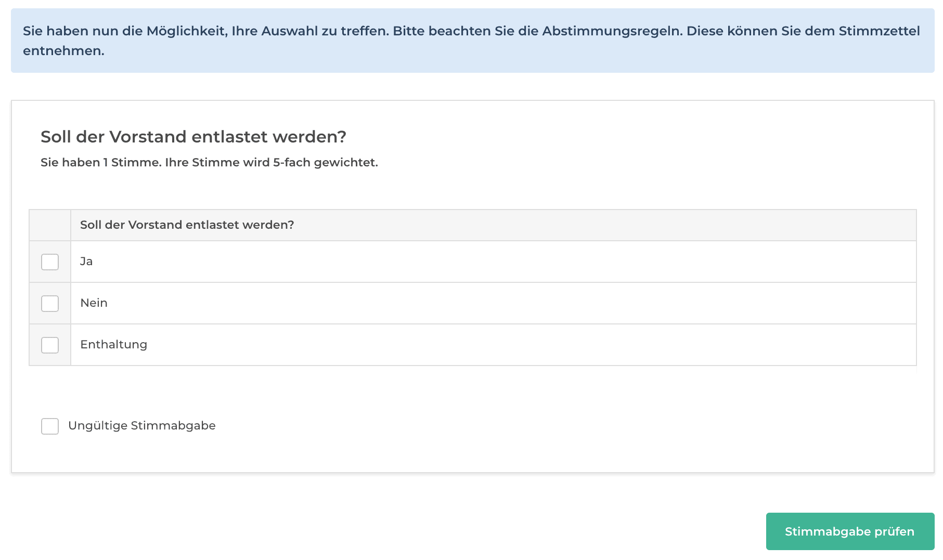Tick the Nein checkbox
The height and width of the screenshot is (560, 943).
(x=50, y=303)
